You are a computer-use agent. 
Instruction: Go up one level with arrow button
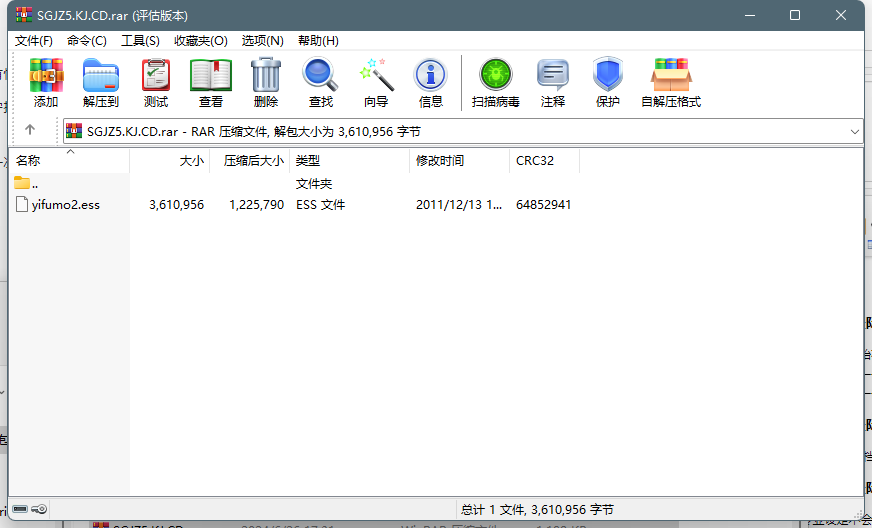[30, 130]
